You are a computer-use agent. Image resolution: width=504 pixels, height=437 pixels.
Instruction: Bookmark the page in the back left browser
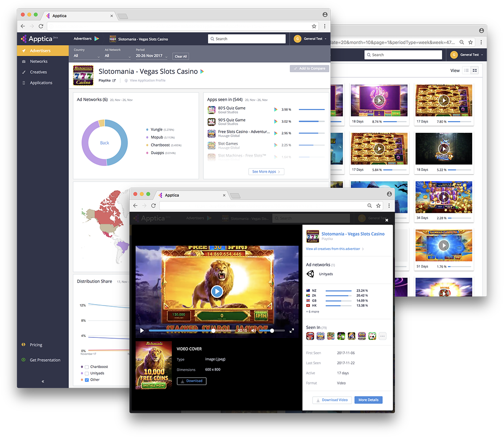point(314,26)
